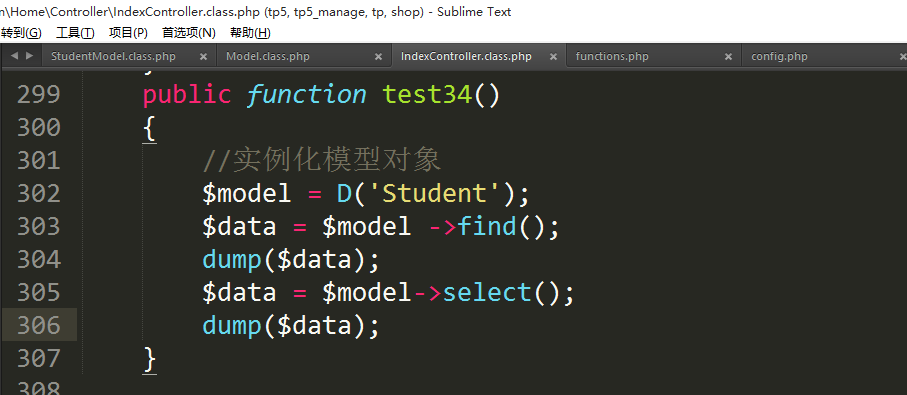Image resolution: width=907 pixels, height=395 pixels.
Task: Switch to Model.class.php tab
Action: click(x=268, y=57)
